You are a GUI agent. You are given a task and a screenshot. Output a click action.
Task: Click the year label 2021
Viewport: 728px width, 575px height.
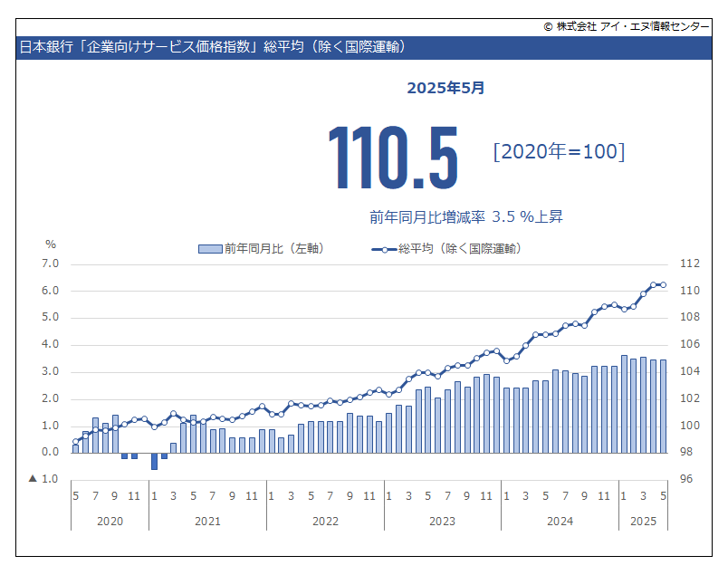click(207, 522)
